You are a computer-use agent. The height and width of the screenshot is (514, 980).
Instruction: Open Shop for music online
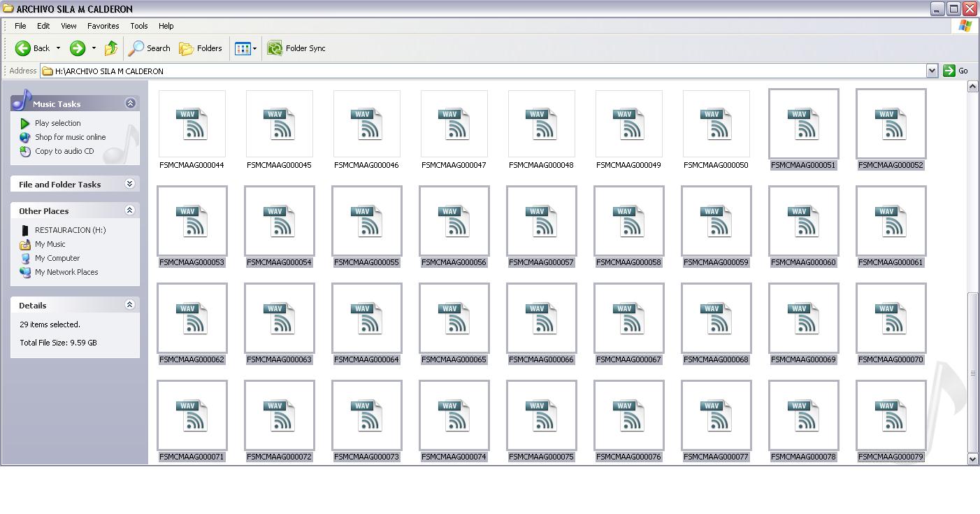click(70, 137)
